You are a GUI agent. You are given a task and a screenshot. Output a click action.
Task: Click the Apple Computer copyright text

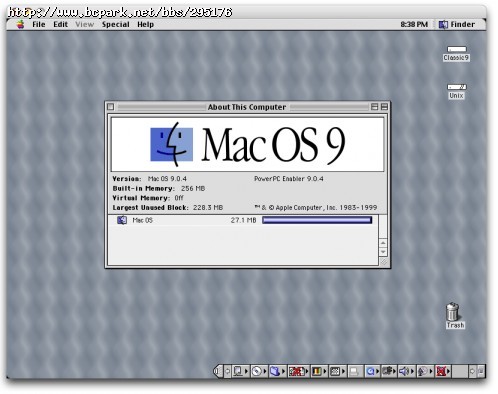click(316, 207)
